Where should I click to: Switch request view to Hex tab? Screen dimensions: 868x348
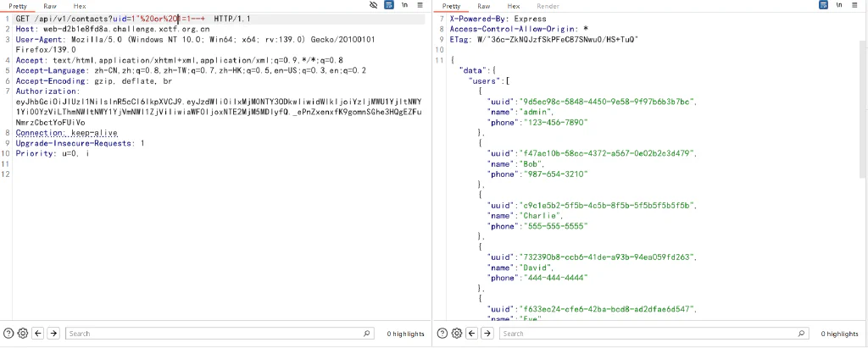click(79, 6)
